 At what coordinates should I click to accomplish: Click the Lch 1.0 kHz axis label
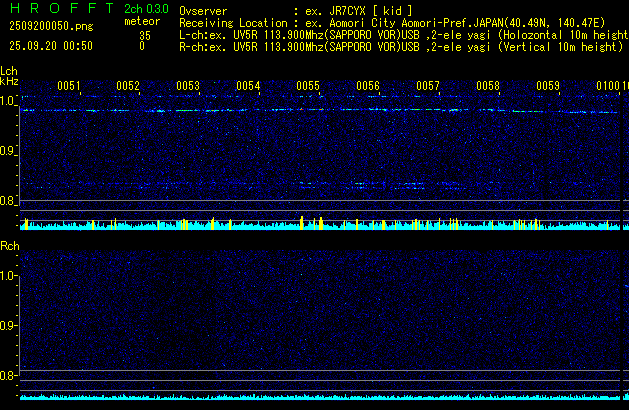(x=9, y=101)
